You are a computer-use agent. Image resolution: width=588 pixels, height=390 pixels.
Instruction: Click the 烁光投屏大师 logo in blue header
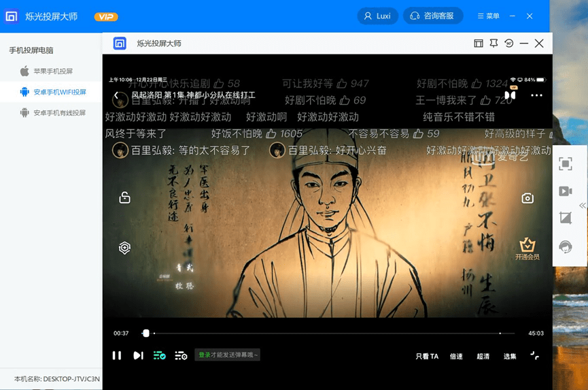point(12,16)
